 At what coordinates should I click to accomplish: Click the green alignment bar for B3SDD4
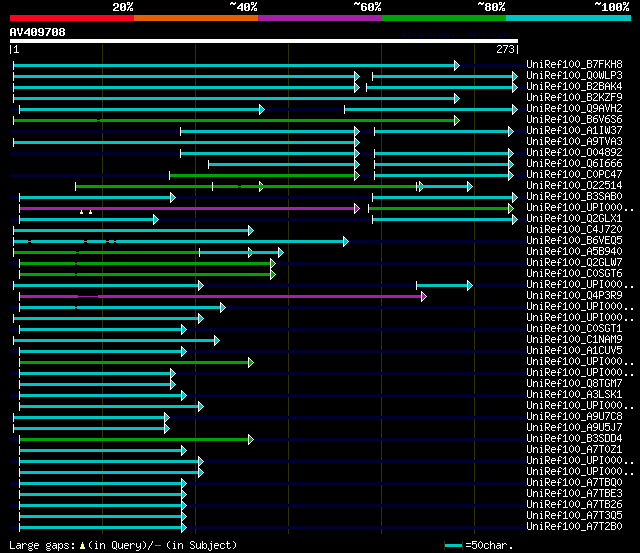click(x=136, y=440)
